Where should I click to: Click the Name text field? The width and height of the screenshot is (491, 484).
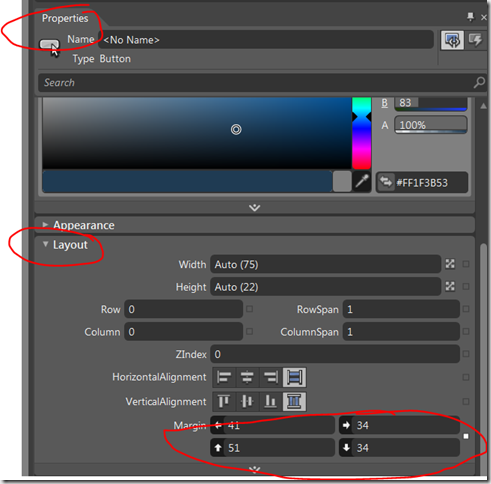pos(266,40)
